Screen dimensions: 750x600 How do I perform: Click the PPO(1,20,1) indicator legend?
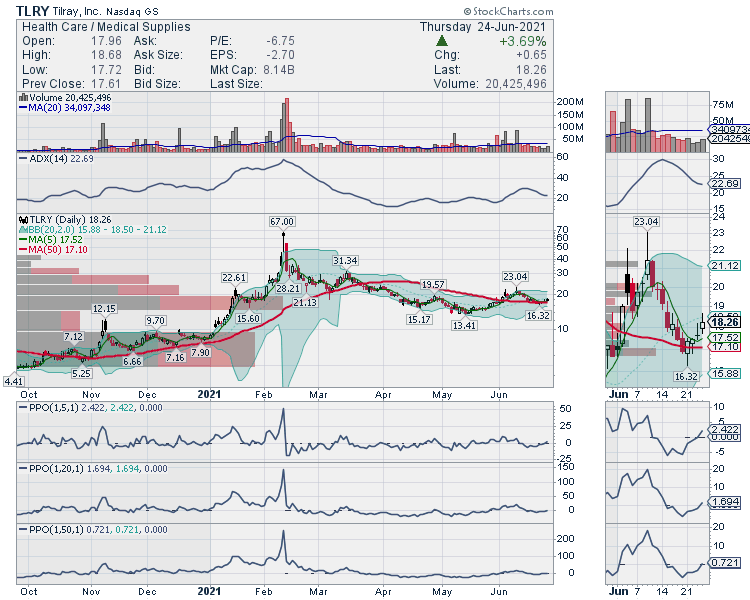click(93, 469)
